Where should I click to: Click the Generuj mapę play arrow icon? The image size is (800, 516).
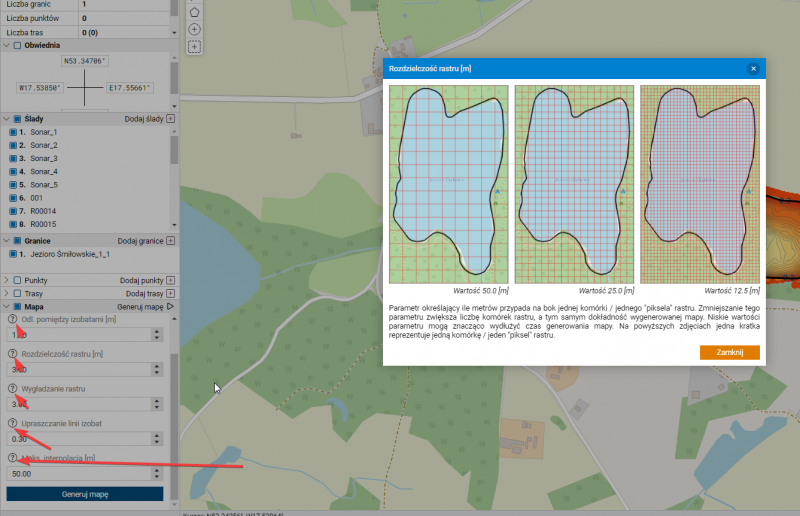coord(170,307)
